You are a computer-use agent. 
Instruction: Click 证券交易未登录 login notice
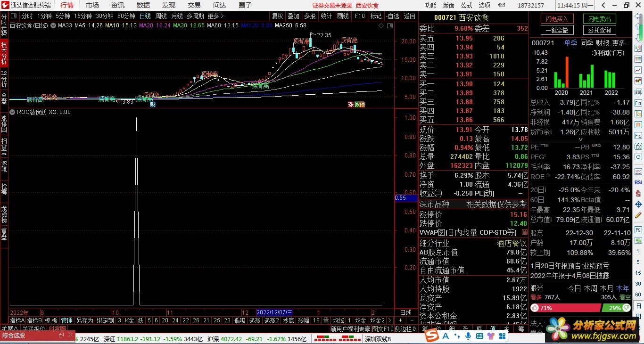pyautogui.click(x=332, y=5)
